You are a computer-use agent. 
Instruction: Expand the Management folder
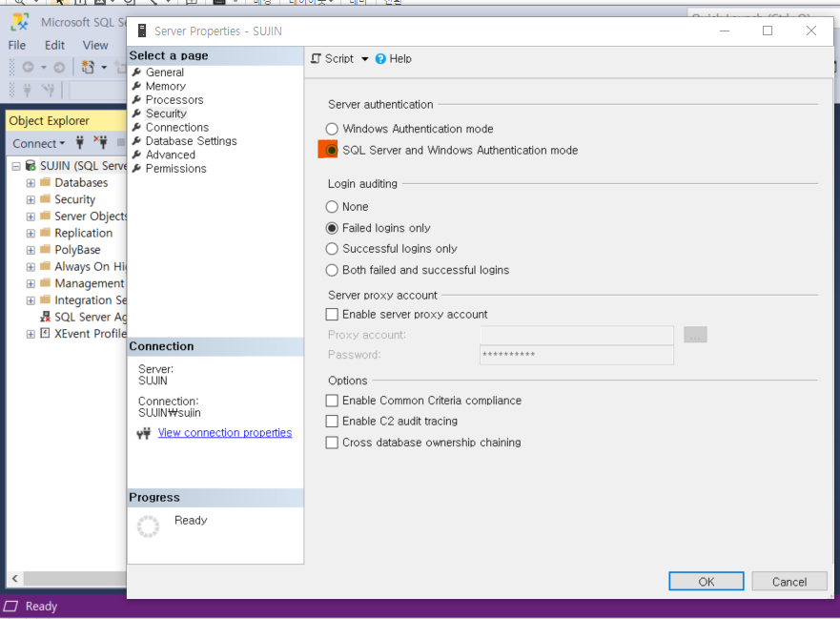coord(31,284)
